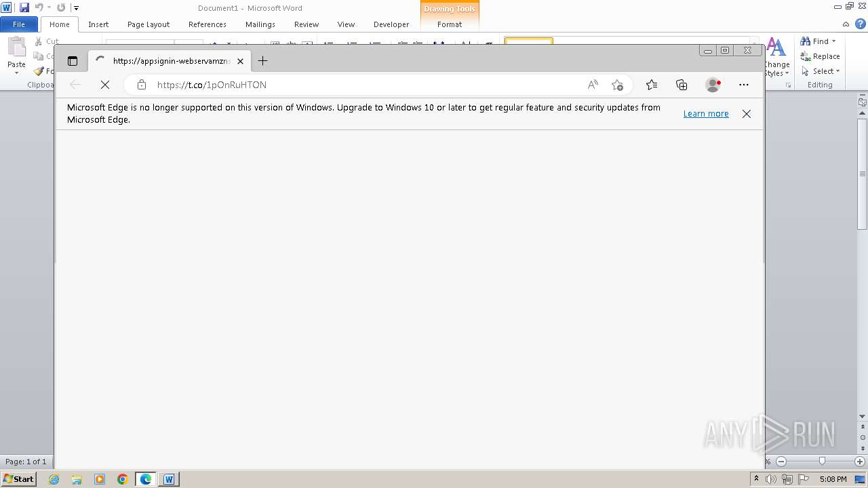Switch to the Review tab
The width and height of the screenshot is (868, 488).
(x=307, y=24)
